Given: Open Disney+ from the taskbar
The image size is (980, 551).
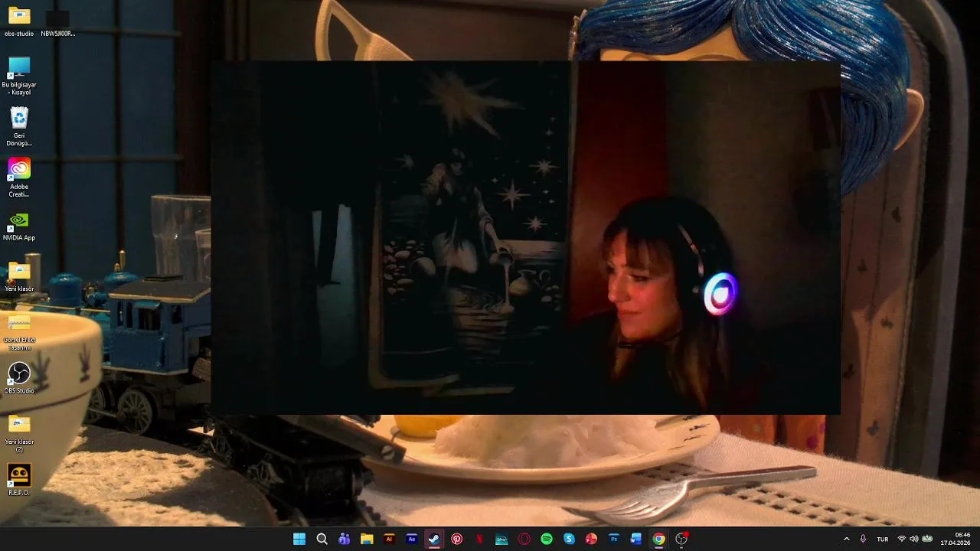Looking at the screenshot, I should [501, 539].
